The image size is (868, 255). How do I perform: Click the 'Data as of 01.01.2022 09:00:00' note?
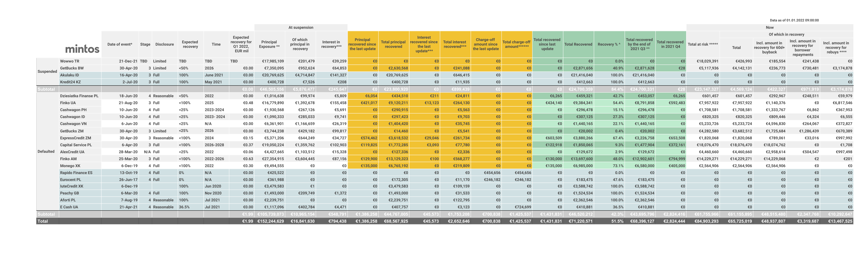(794, 20)
